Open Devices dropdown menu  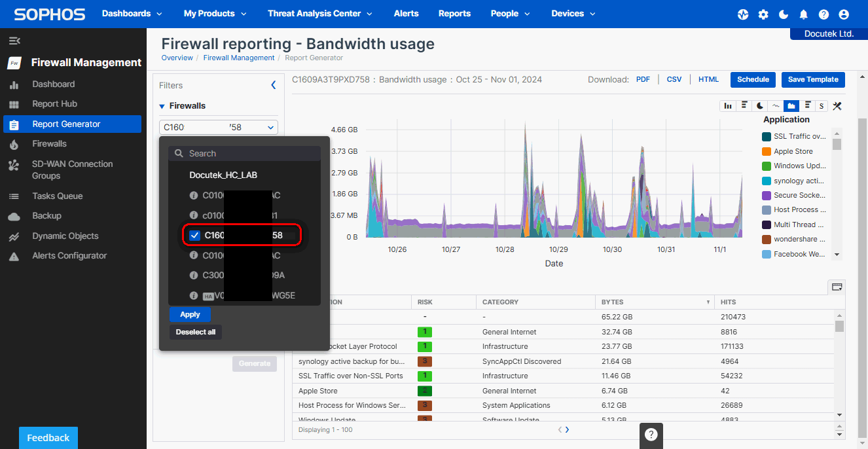tap(573, 14)
